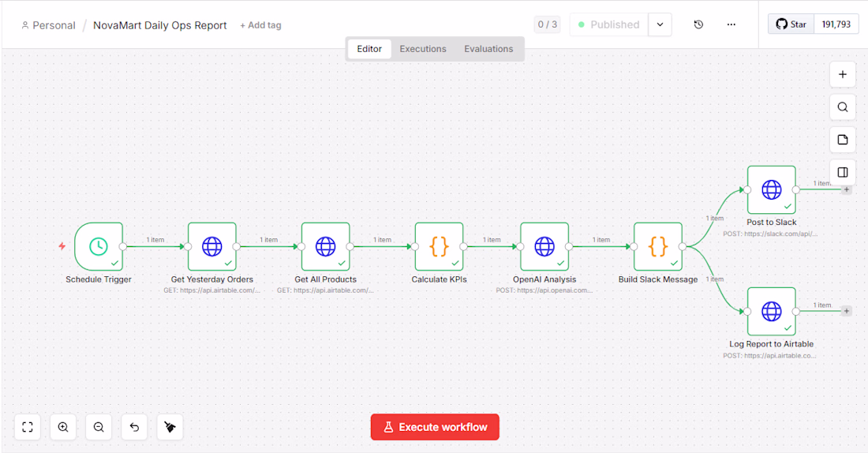Open the Build Slack Message code node
This screenshot has height=453, width=868.
[x=657, y=246]
